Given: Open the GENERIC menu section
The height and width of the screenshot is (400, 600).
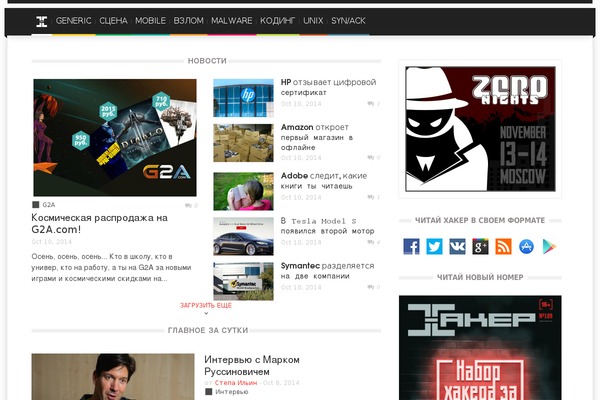Looking at the screenshot, I should click(x=73, y=21).
